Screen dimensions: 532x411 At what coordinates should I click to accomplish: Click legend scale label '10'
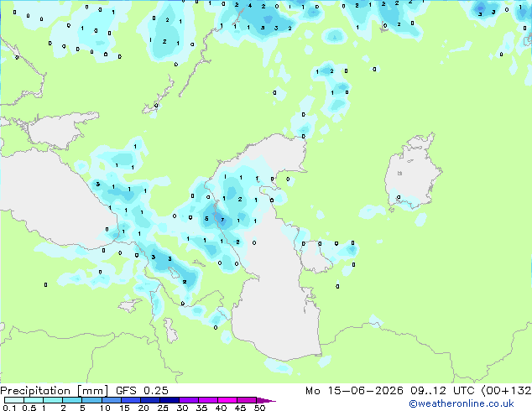pos(105,408)
